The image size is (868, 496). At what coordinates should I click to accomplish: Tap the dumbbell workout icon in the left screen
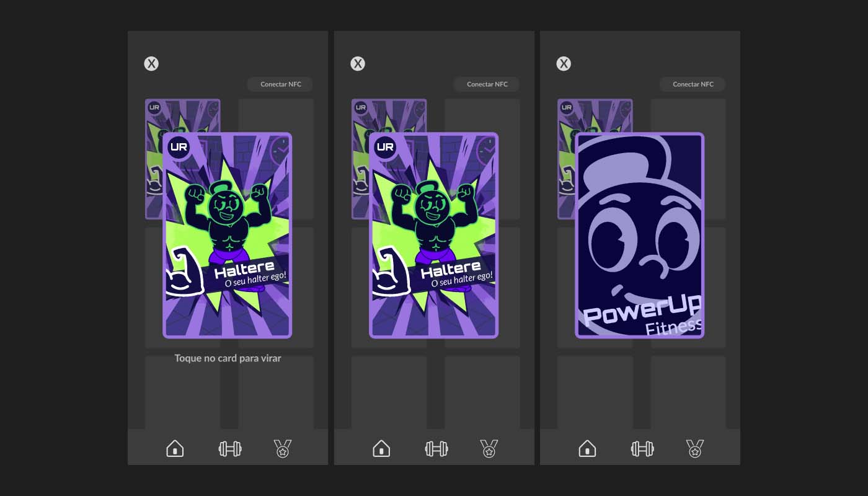(230, 449)
